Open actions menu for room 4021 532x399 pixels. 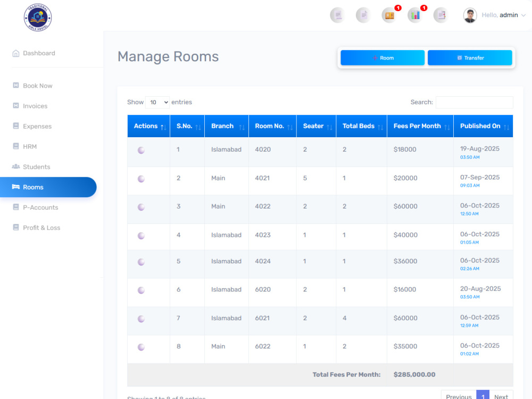click(x=141, y=179)
